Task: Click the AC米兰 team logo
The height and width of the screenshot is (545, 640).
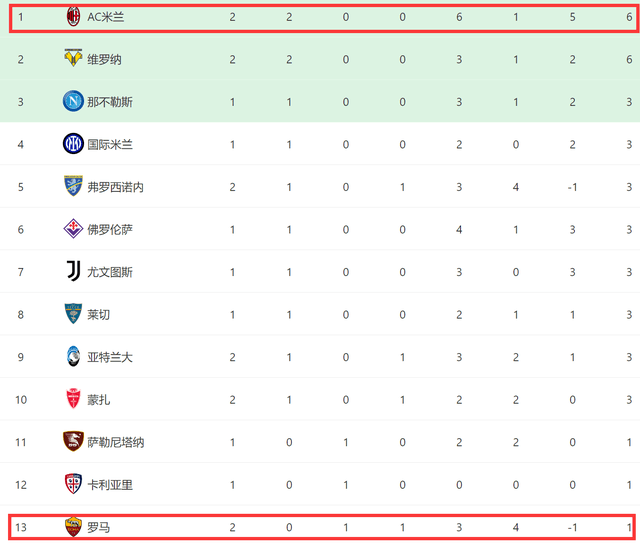Action: click(73, 17)
